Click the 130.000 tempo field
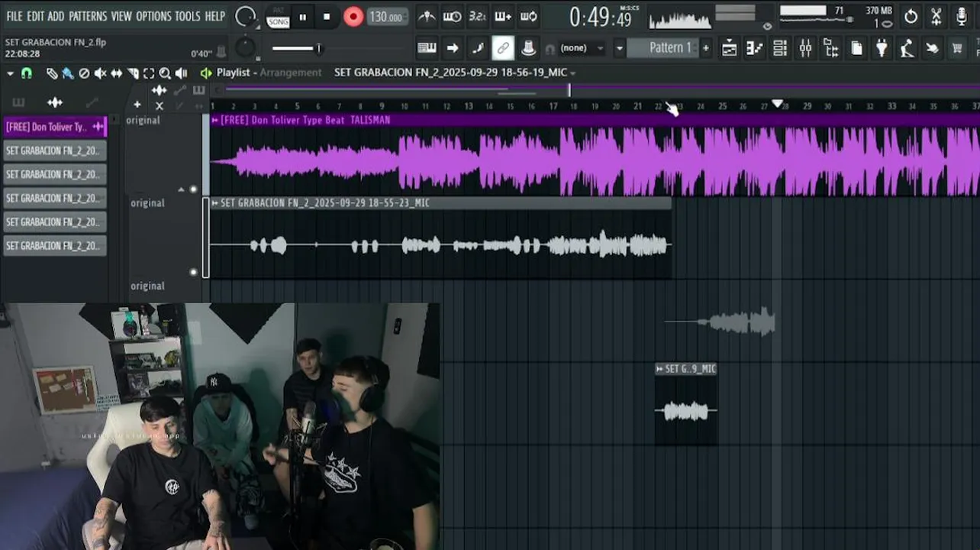 (388, 17)
